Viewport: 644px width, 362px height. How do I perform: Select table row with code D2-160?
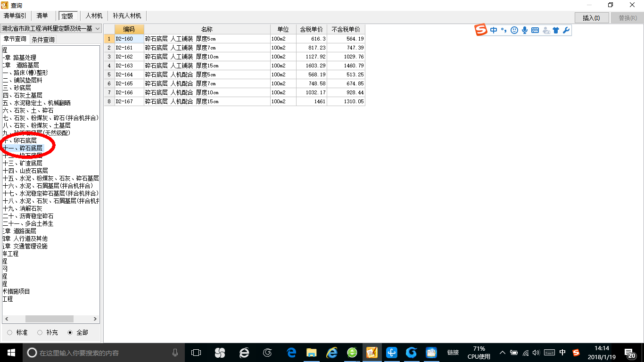coord(235,39)
